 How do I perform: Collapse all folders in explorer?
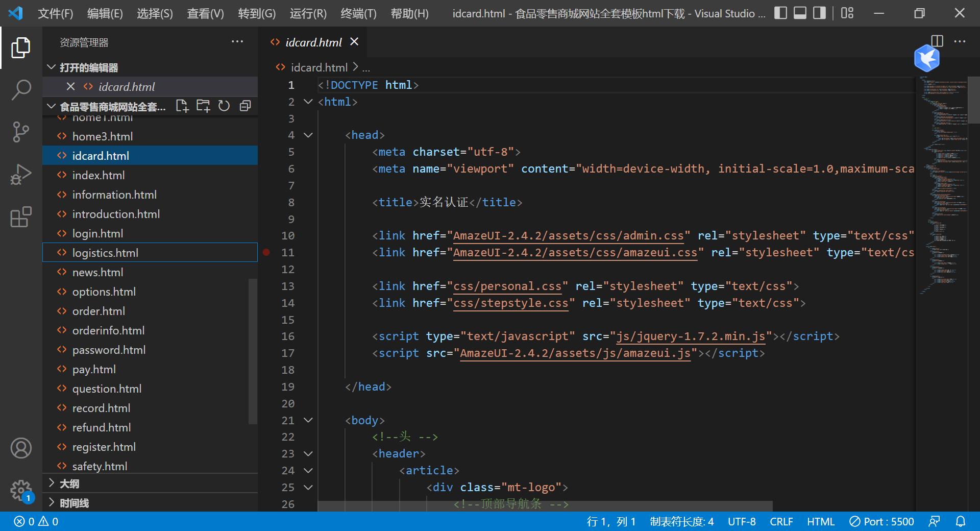point(246,106)
